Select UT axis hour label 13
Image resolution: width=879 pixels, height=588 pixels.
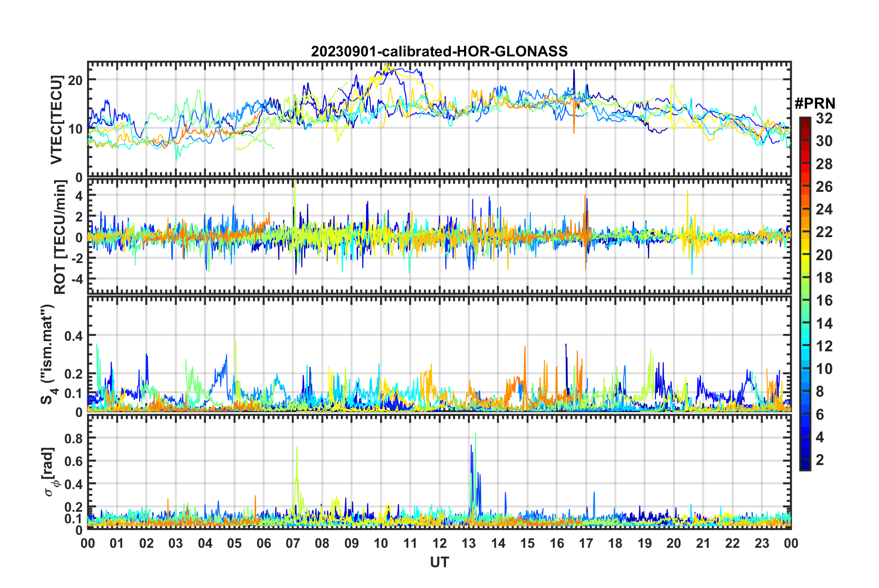(469, 543)
